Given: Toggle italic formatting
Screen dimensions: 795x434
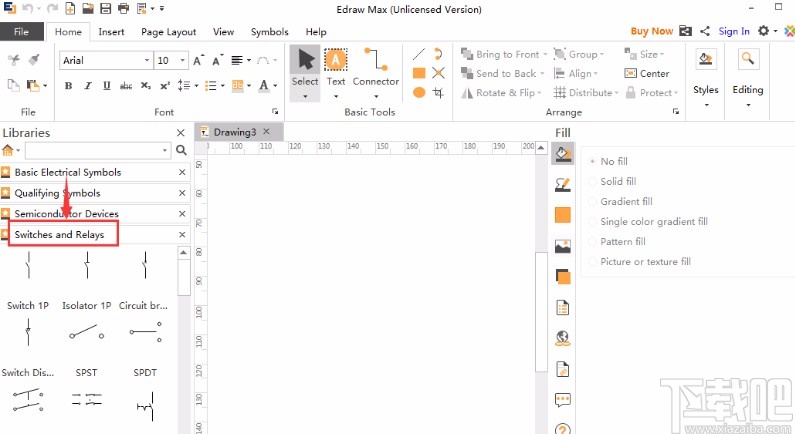Looking at the screenshot, I should point(88,86).
